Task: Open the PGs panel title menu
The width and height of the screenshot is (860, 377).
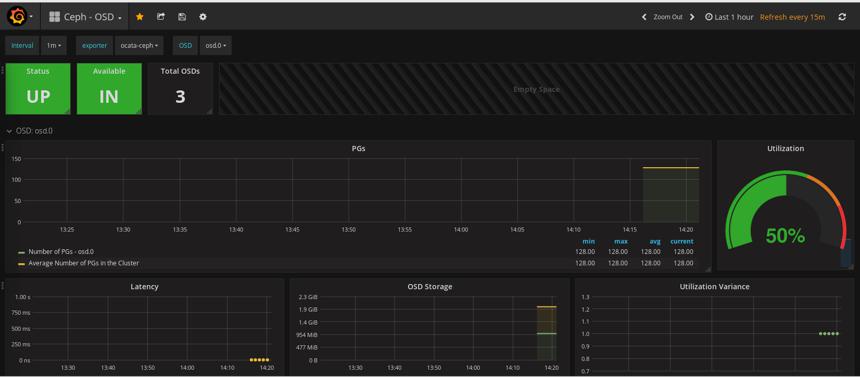Action: tap(358, 148)
